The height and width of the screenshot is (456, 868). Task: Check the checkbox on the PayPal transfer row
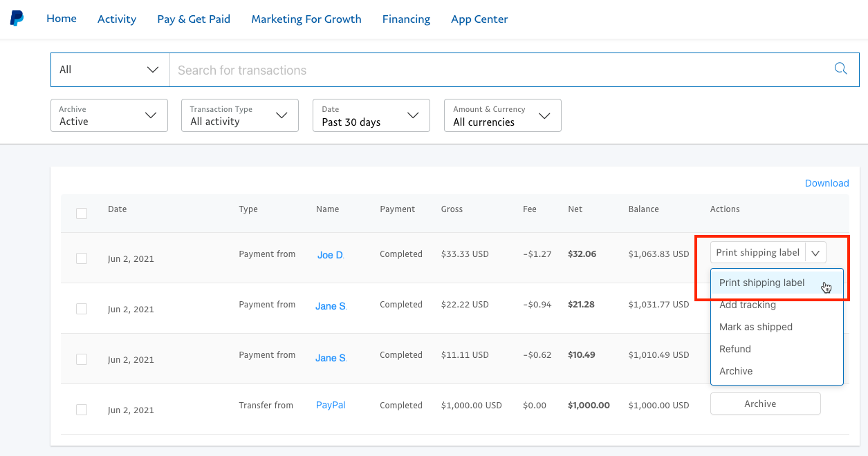(x=82, y=410)
